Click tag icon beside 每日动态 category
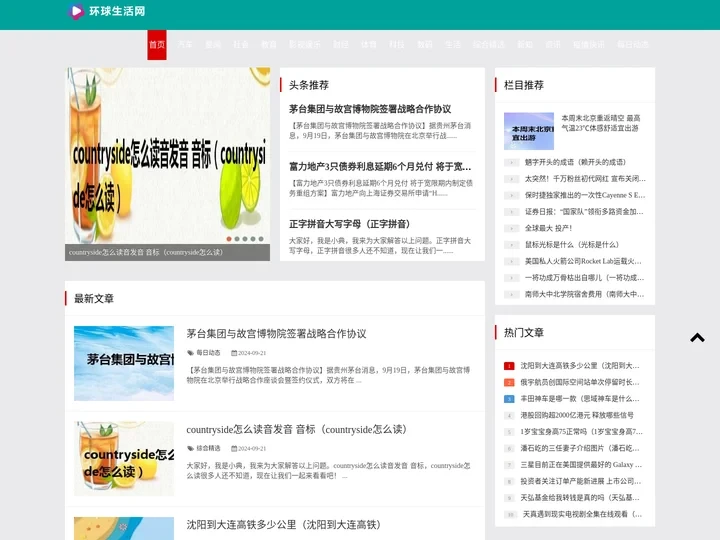 click(191, 353)
